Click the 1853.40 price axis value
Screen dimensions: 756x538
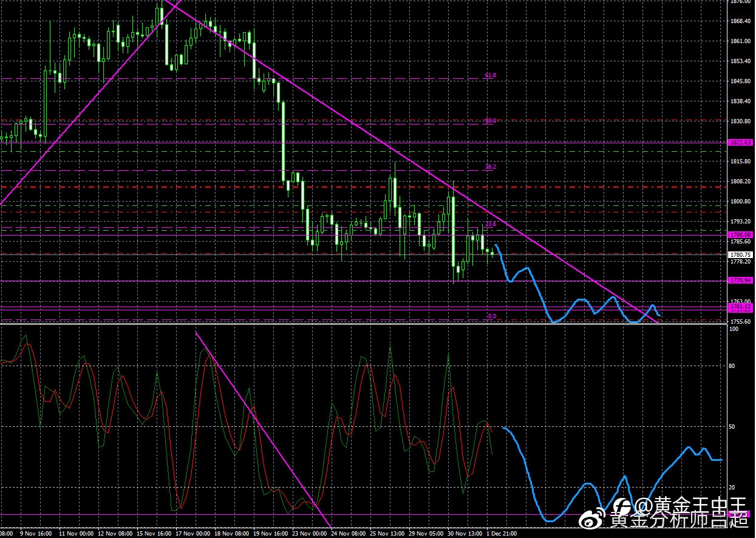(x=740, y=61)
